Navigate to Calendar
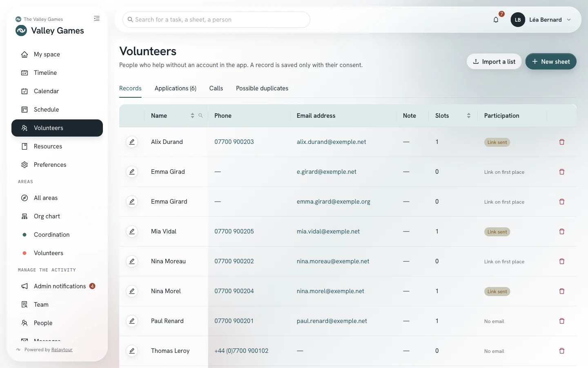 57,91
